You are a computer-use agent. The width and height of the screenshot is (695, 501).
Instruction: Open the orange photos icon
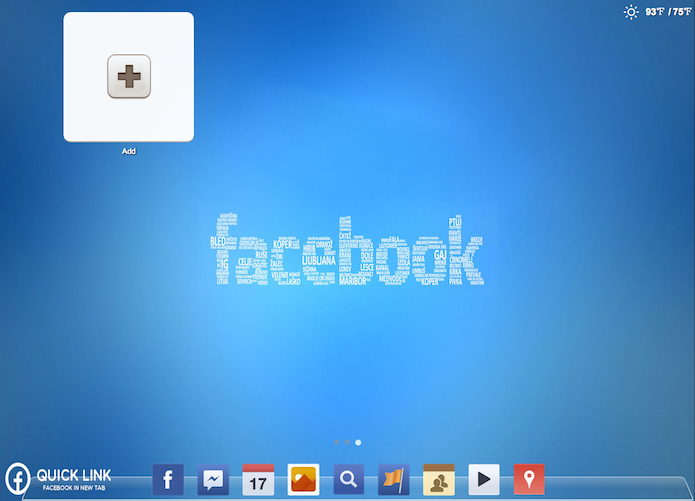pos(304,479)
